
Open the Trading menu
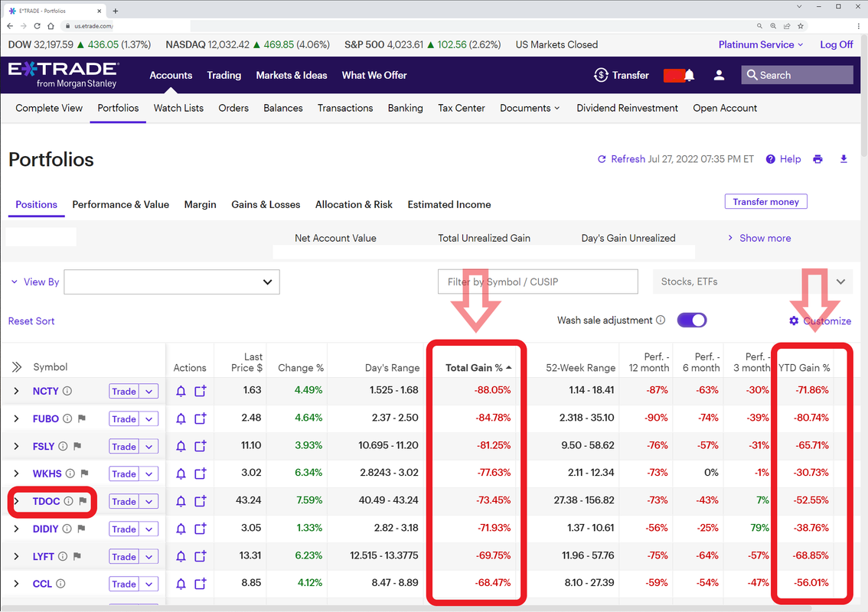click(x=224, y=75)
